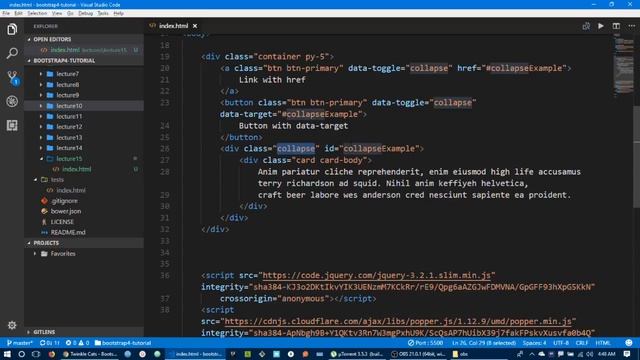Expand the lecture10 folder
640x360 pixels.
pos(84,106)
